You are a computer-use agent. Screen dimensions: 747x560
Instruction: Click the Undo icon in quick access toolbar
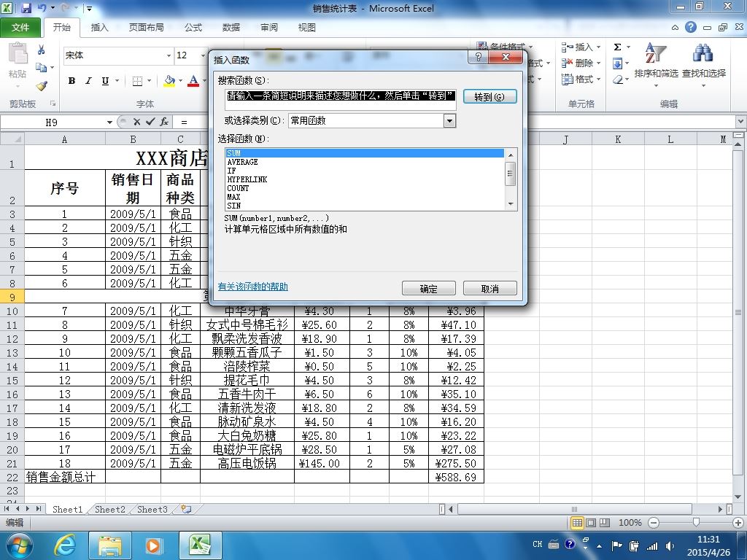pyautogui.click(x=42, y=8)
